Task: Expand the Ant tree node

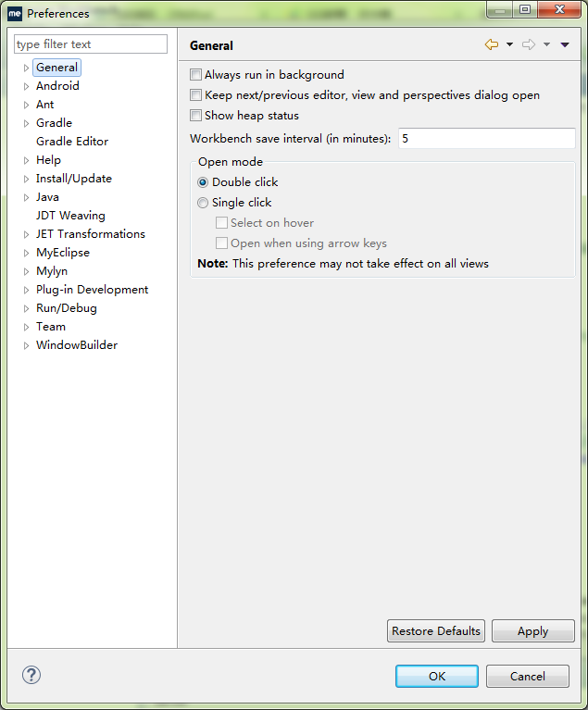Action: [x=26, y=105]
